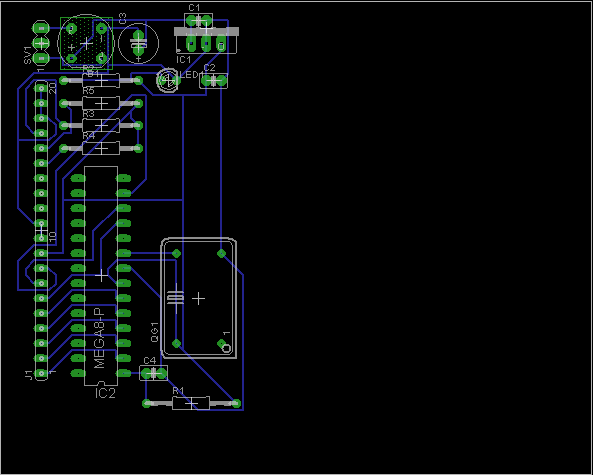593x475 pixels.
Task: Click the middle pad of IC1 regulator
Action: (x=206, y=44)
